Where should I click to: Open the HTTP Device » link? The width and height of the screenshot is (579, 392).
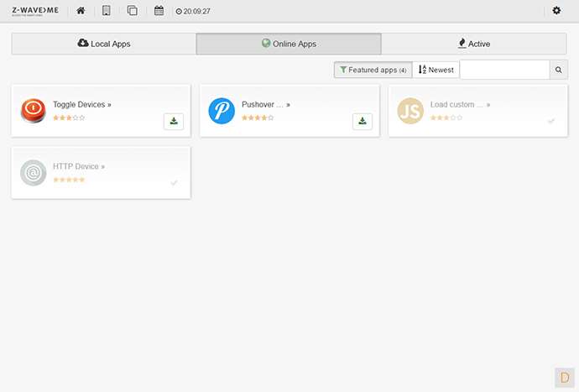click(x=79, y=167)
